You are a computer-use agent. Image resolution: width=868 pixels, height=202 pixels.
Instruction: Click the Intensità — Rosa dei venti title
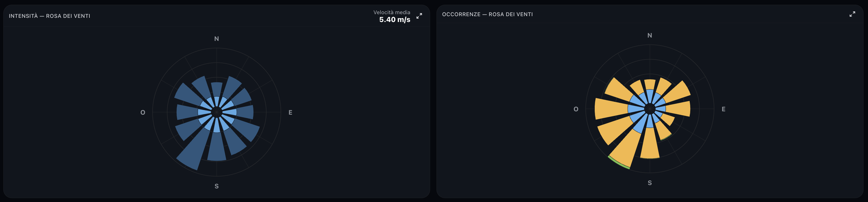(x=50, y=16)
